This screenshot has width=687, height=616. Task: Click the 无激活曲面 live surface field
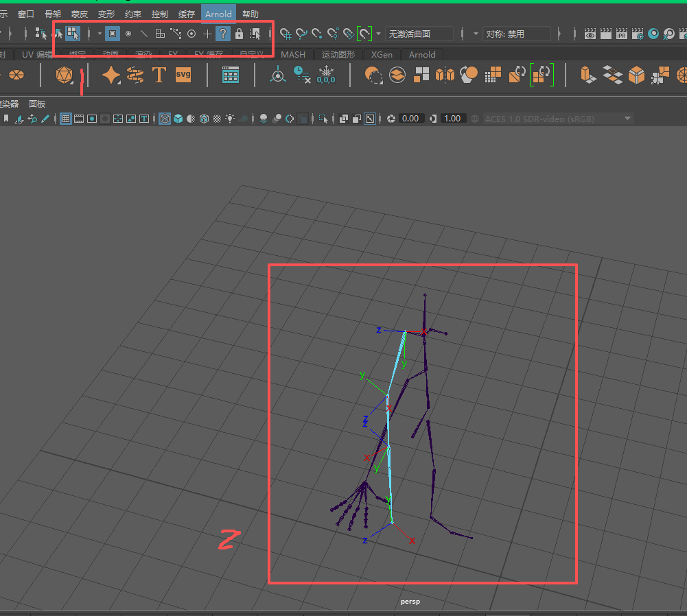click(419, 34)
